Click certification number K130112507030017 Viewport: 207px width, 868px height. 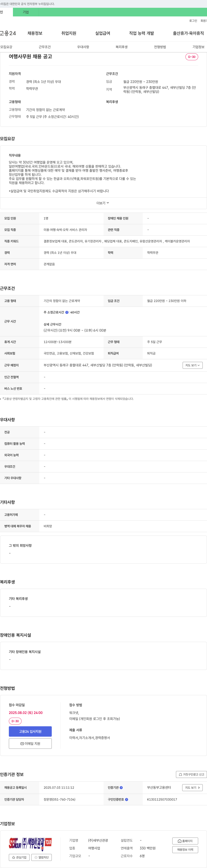tap(162, 799)
